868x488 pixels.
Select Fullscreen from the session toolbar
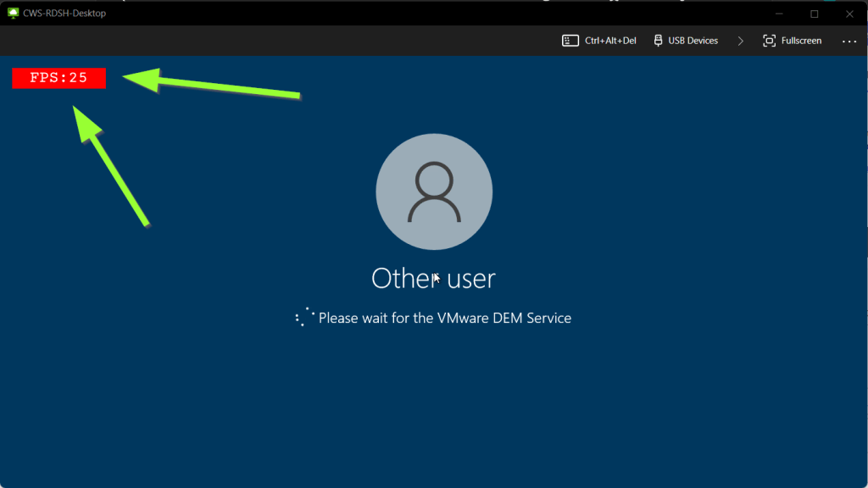click(791, 40)
